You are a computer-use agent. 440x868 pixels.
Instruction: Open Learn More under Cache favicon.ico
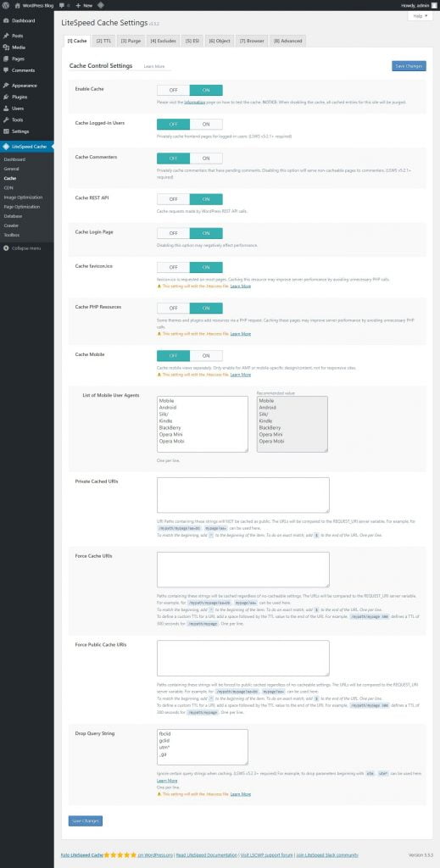click(x=240, y=287)
